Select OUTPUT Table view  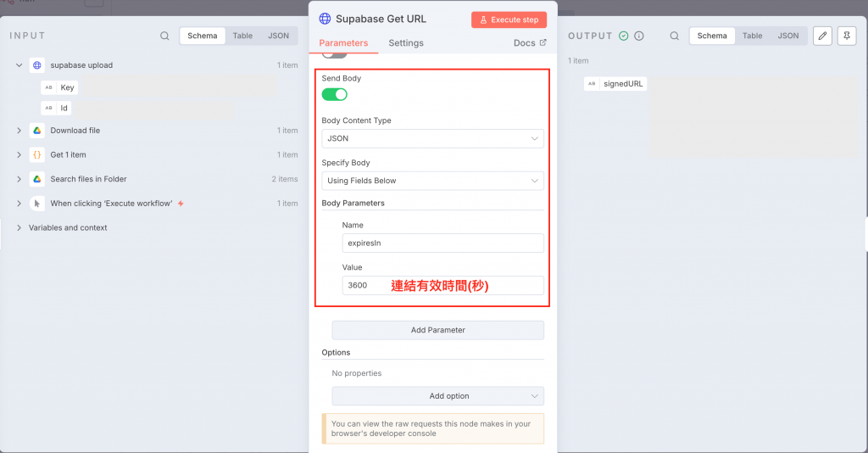coord(753,36)
